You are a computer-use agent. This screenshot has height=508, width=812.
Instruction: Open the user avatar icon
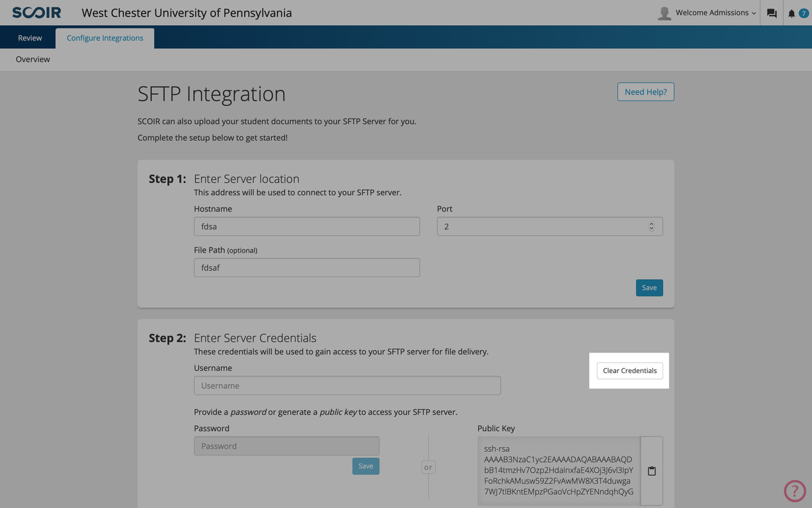(x=665, y=13)
